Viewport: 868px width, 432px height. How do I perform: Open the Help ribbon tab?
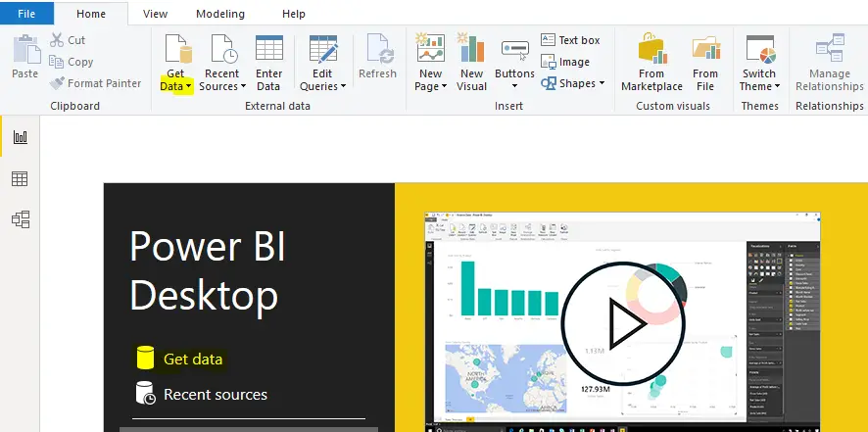coord(293,14)
